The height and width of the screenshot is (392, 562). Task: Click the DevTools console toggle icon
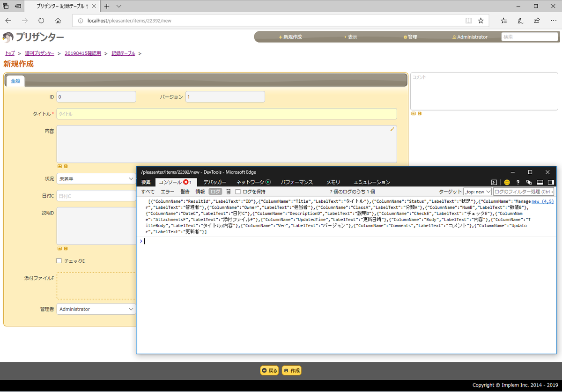(x=494, y=182)
